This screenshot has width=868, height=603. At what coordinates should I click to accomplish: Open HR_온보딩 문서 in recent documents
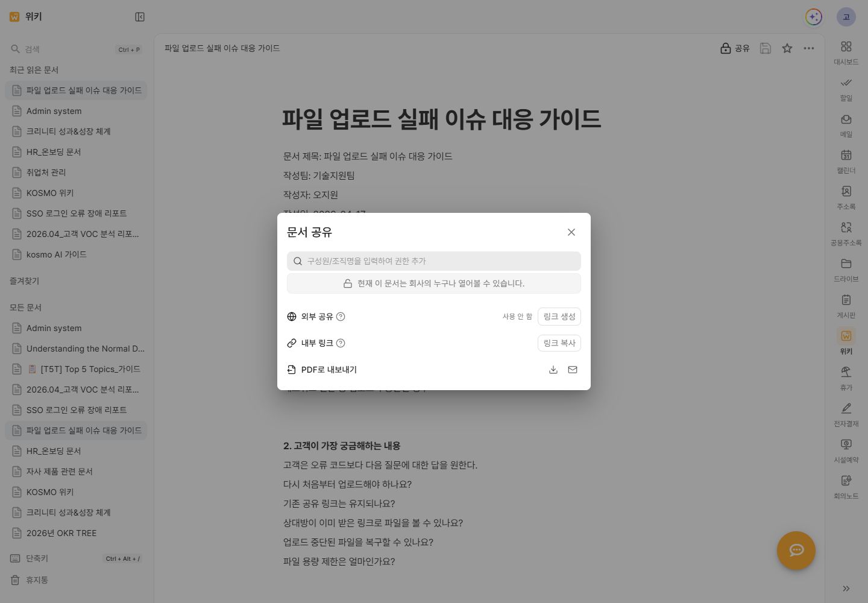(x=76, y=152)
